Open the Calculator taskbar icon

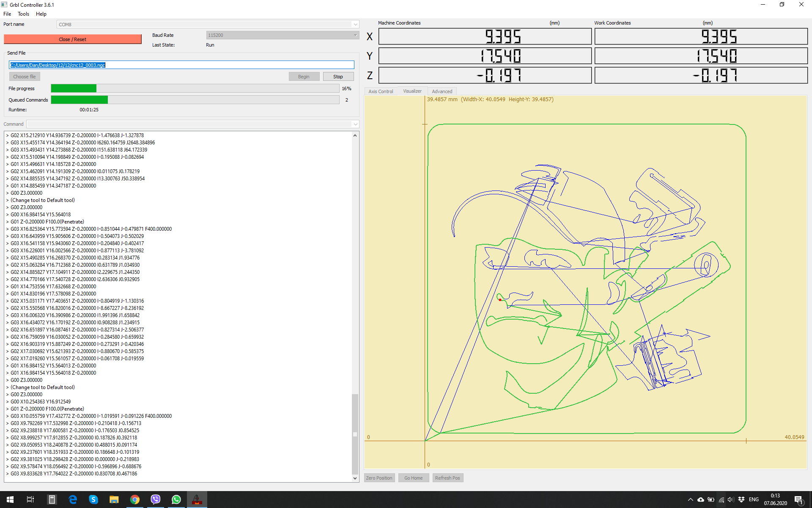[x=52, y=500]
